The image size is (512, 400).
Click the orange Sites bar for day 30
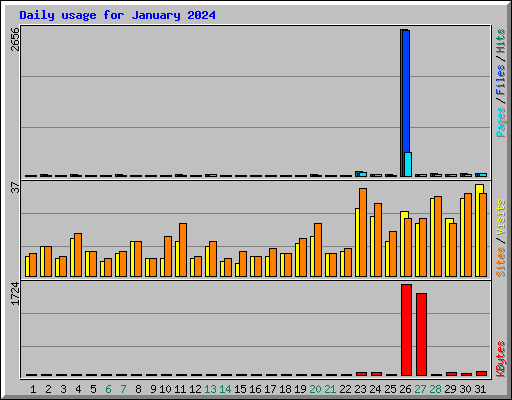point(468,235)
